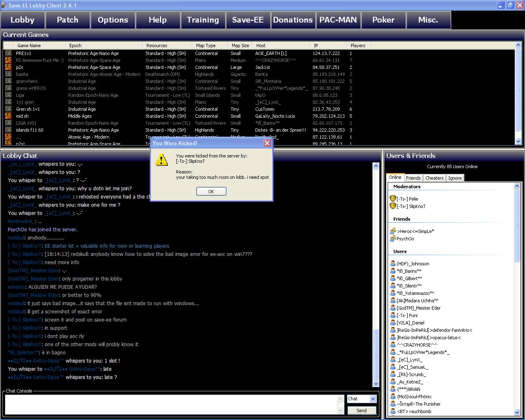The image size is (525, 420).
Task: Click the warning icon in kicked dialog
Action: pos(162,160)
